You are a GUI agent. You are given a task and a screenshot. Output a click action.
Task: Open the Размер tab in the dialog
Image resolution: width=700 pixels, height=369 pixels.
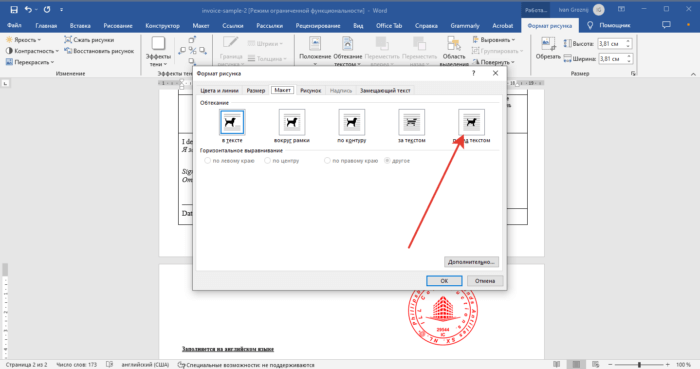click(x=256, y=90)
